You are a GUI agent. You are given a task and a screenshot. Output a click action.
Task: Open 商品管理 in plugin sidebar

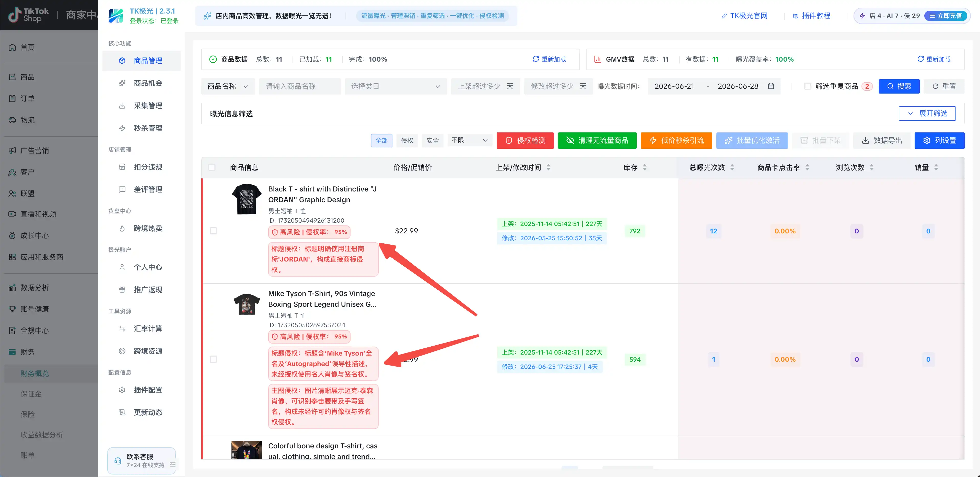142,61
